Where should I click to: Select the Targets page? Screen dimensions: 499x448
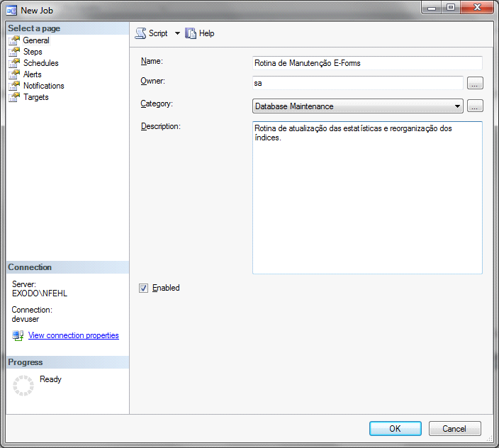pos(36,97)
